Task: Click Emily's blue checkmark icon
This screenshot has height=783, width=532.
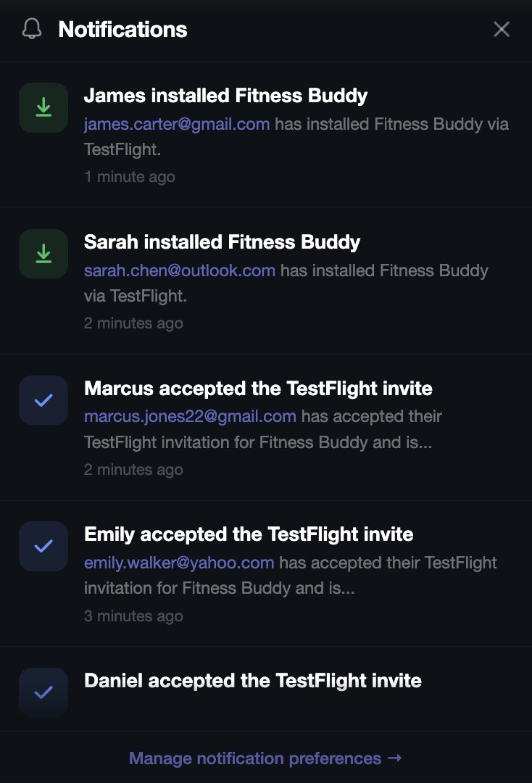Action: [x=43, y=546]
